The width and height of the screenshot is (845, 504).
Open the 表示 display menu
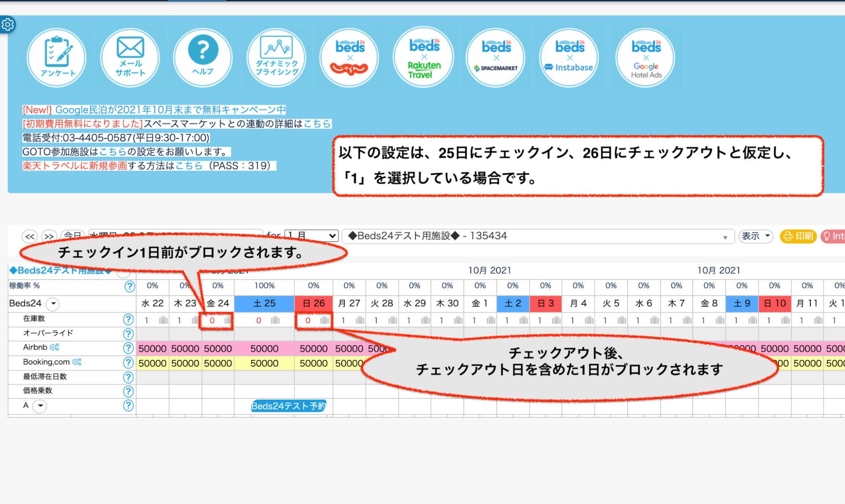point(755,236)
